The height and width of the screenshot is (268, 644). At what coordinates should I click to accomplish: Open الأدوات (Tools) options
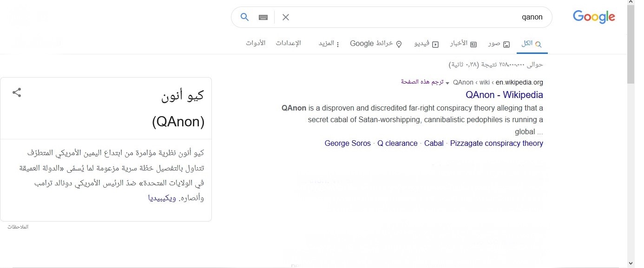(256, 43)
